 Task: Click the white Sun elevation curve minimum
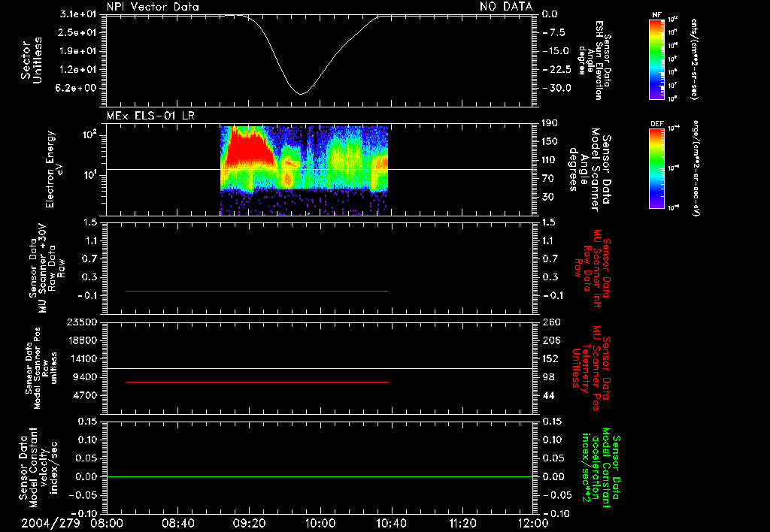point(301,93)
